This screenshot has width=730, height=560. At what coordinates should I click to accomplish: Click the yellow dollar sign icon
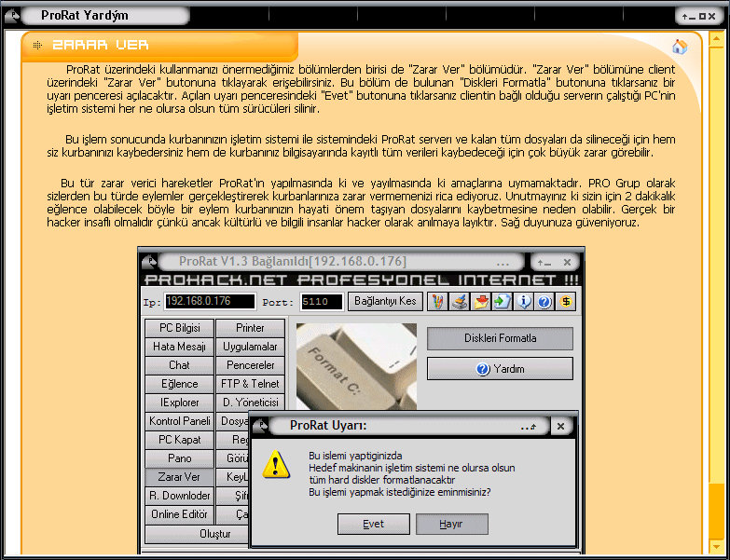tap(566, 301)
